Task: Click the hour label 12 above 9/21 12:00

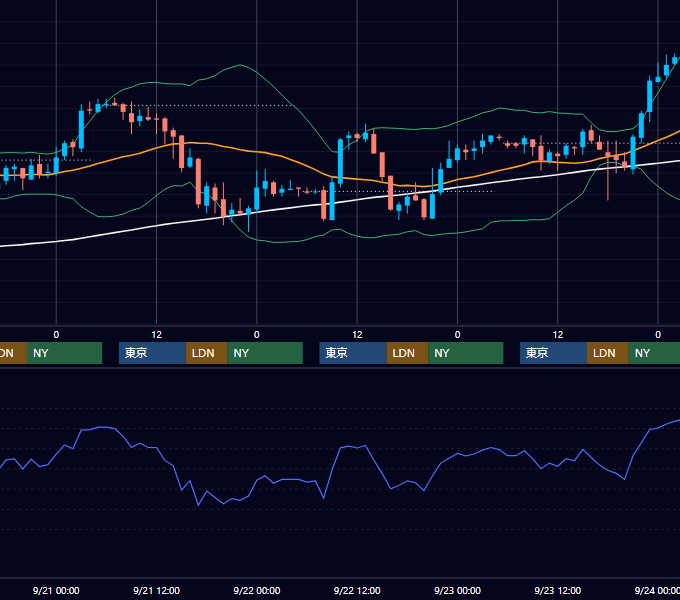Action: (157, 335)
